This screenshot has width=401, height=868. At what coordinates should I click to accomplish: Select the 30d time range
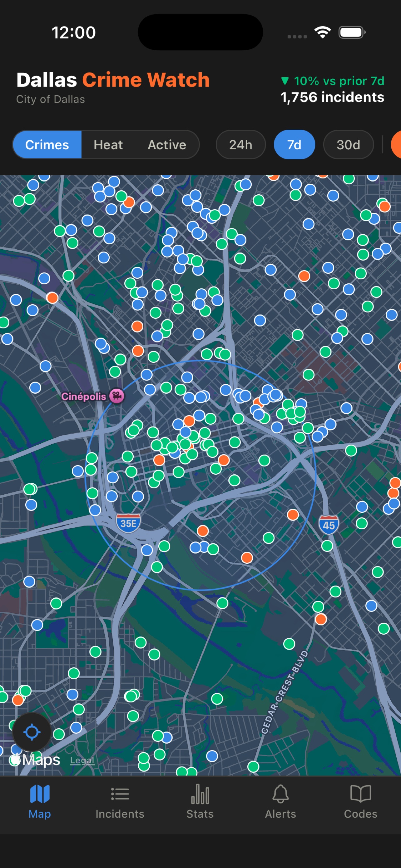click(349, 145)
